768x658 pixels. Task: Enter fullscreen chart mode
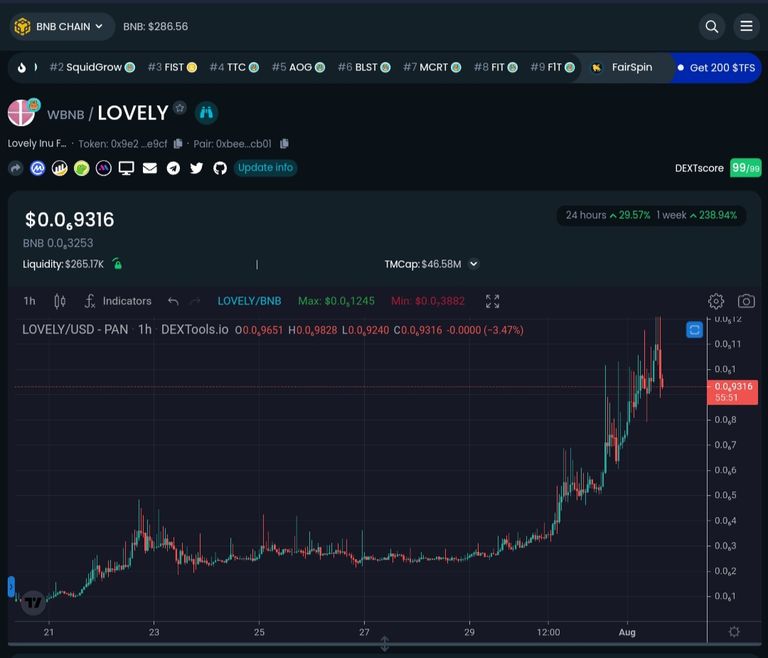(x=492, y=301)
